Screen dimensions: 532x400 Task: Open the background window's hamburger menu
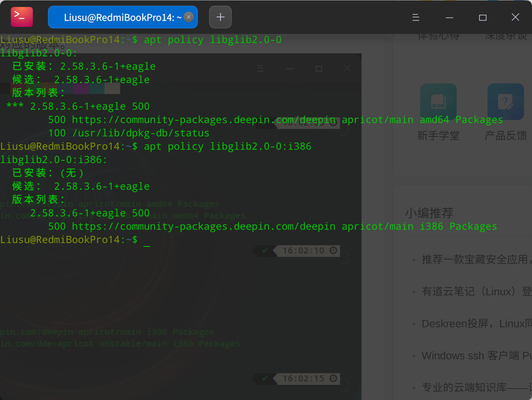click(x=260, y=68)
